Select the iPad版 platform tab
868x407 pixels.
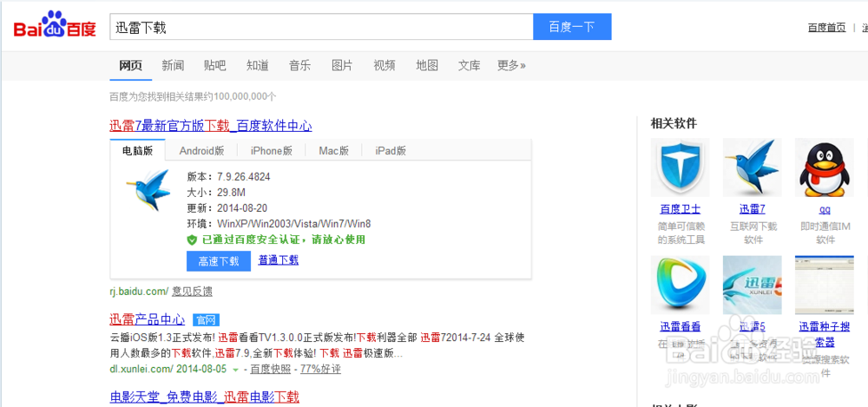(x=391, y=151)
